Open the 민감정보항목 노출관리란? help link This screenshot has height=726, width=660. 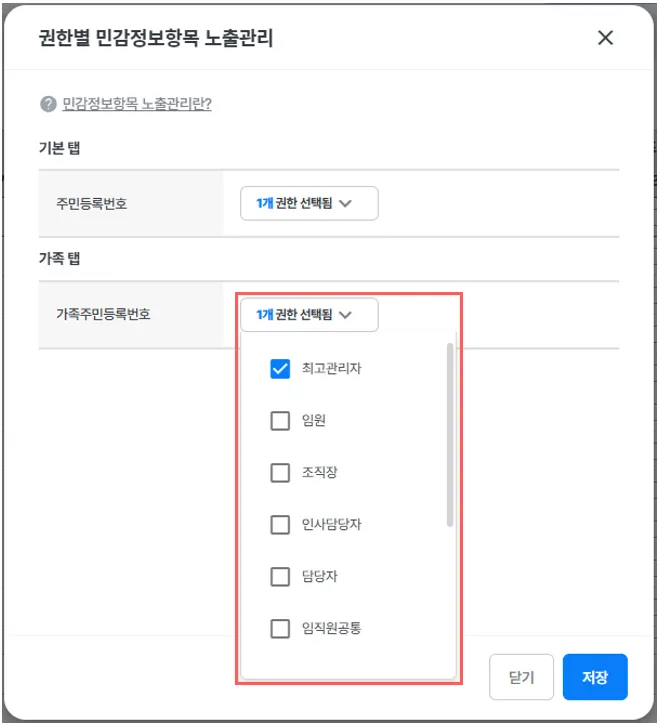tap(137, 104)
